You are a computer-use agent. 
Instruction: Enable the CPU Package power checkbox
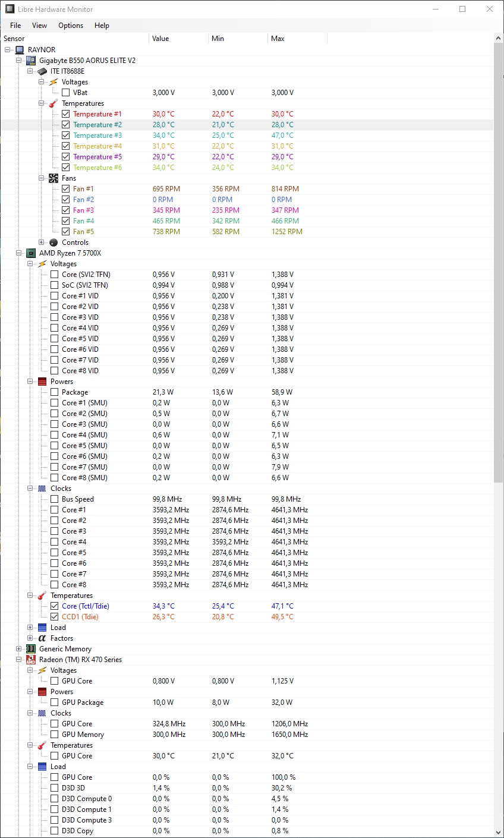pos(54,392)
